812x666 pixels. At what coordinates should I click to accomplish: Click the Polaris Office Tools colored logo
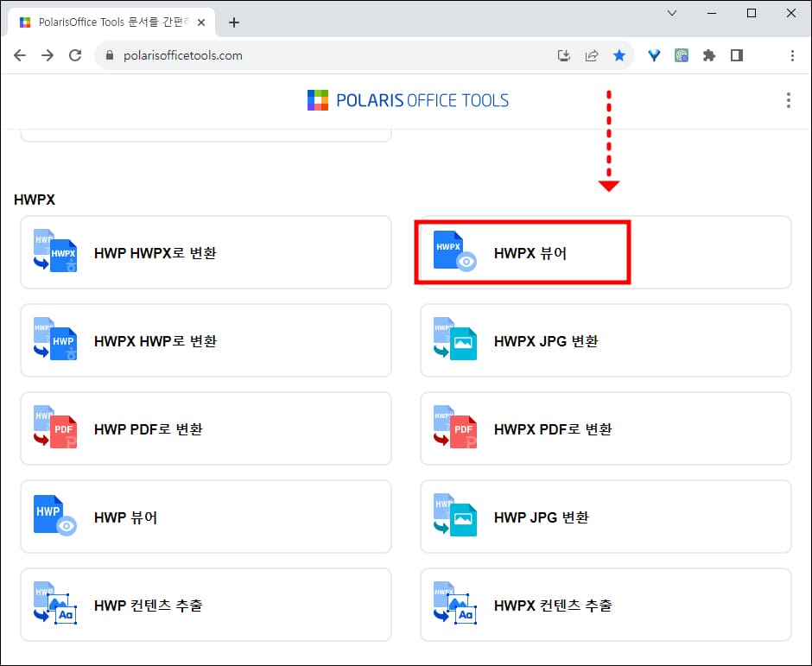point(317,100)
